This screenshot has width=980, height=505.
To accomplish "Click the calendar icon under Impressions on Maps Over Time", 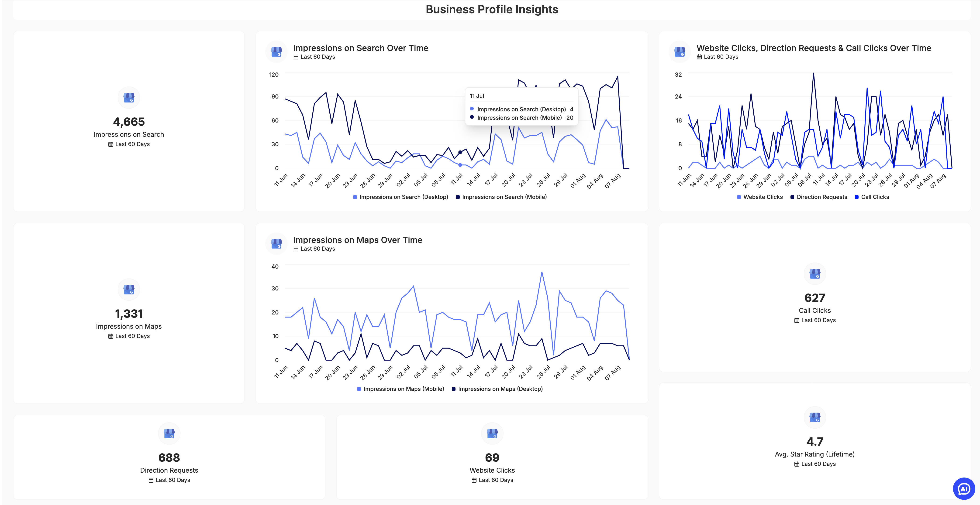I will 296,249.
